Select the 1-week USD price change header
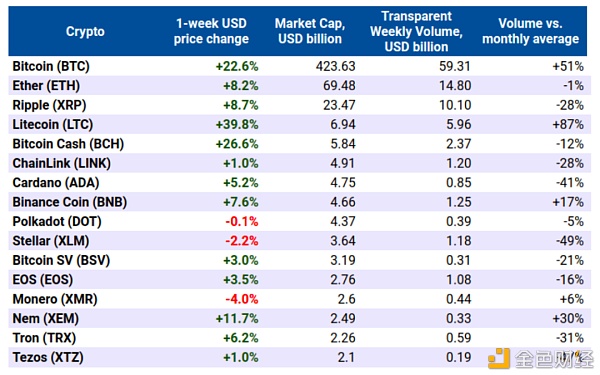Screen dimensions: 600x375 tap(211, 31)
